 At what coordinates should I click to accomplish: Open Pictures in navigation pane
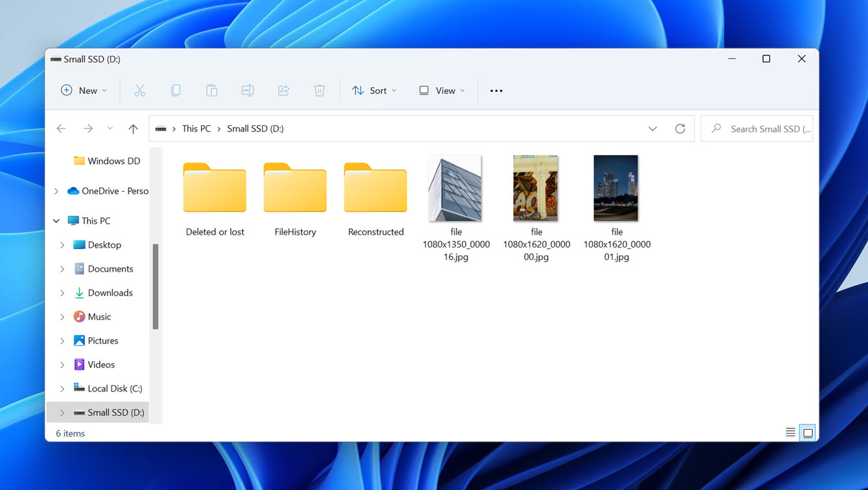point(96,341)
